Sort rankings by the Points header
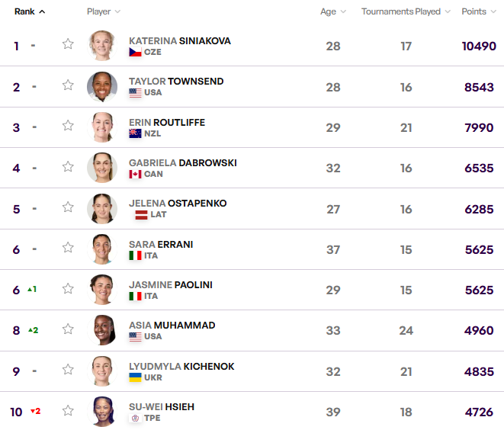The width and height of the screenshot is (504, 430). [x=478, y=11]
